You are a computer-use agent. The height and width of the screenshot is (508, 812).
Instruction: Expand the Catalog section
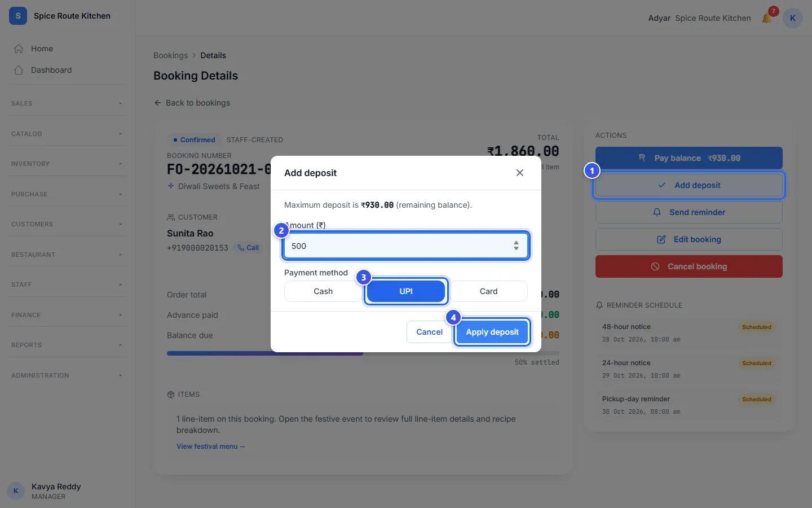[x=67, y=134]
